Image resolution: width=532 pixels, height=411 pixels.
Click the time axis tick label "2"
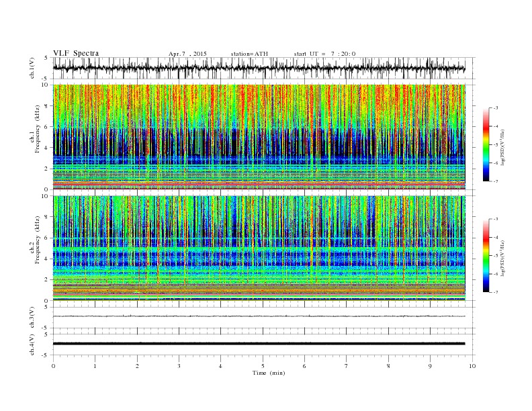(x=137, y=366)
